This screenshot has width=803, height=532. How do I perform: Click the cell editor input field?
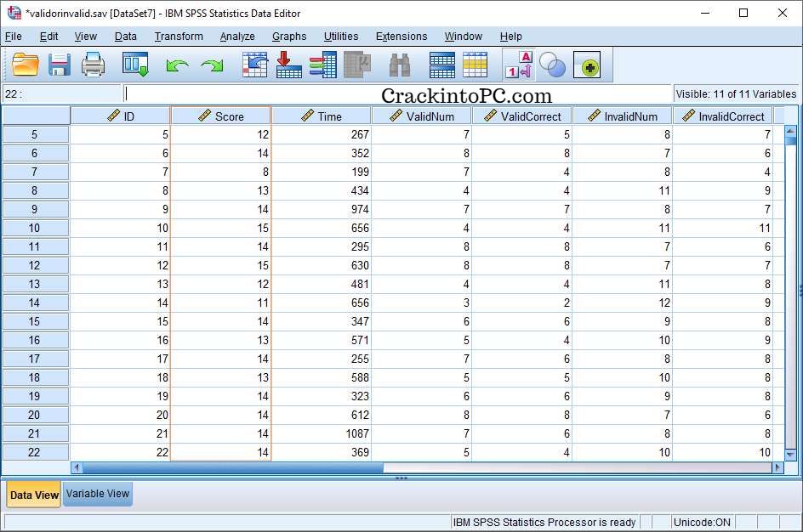[x=397, y=93]
